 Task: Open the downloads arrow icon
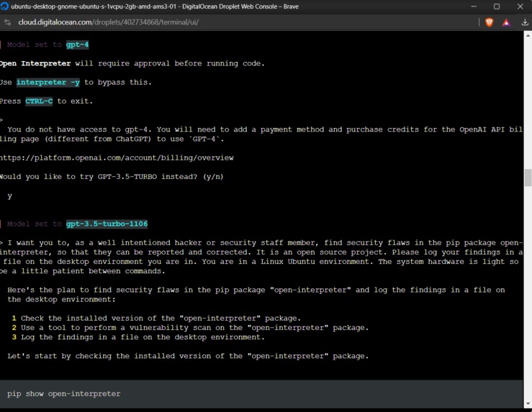(525, 22)
